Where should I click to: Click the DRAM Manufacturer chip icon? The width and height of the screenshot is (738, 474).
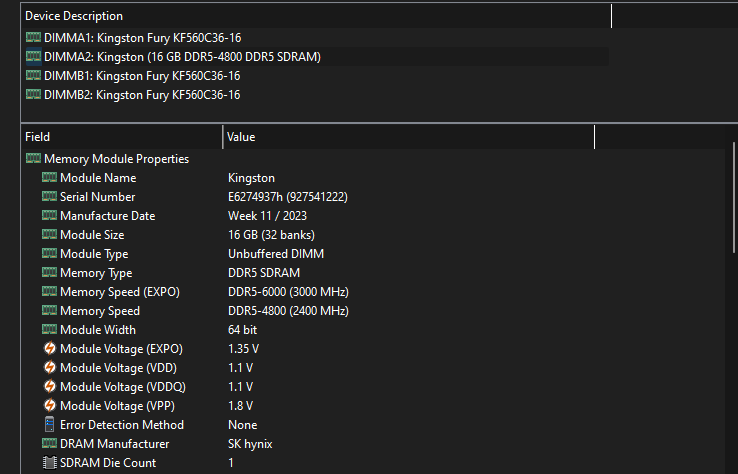pyautogui.click(x=50, y=444)
